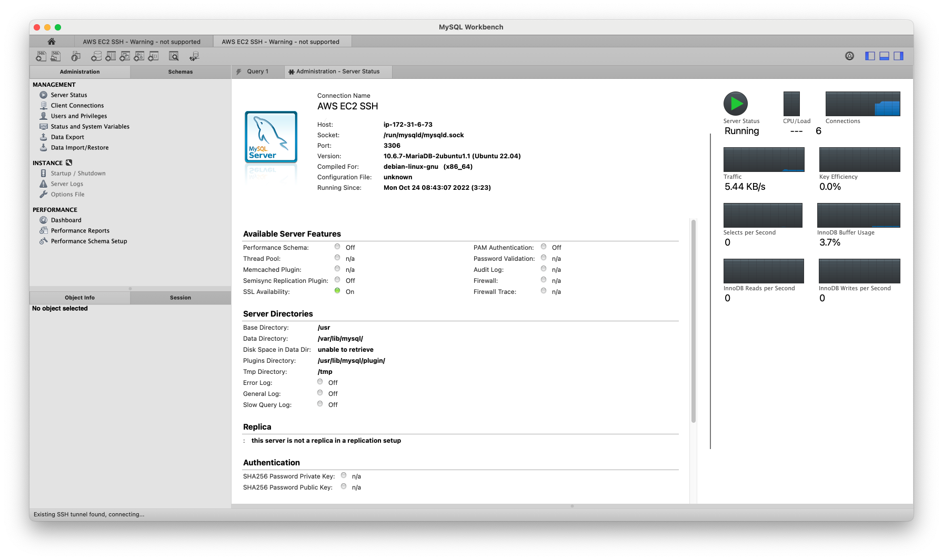The width and height of the screenshot is (943, 560).
Task: Toggle the left sidebar panel
Action: pos(870,56)
